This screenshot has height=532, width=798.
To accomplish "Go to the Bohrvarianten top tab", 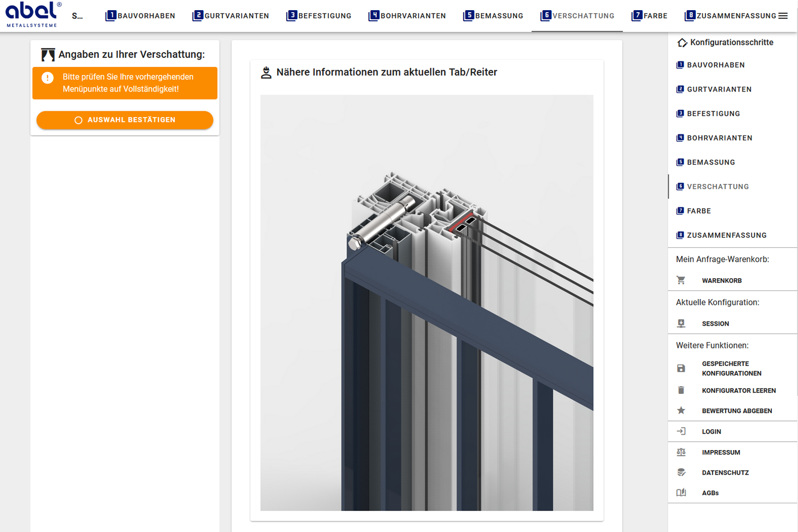I will pos(408,16).
